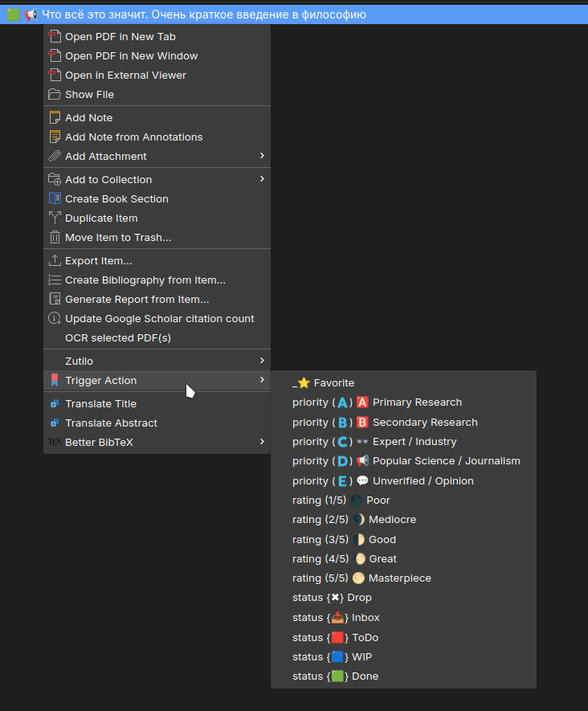Click the bookmark icon beside Trigger Action
Screen dimensions: 588x711
(x=55, y=380)
